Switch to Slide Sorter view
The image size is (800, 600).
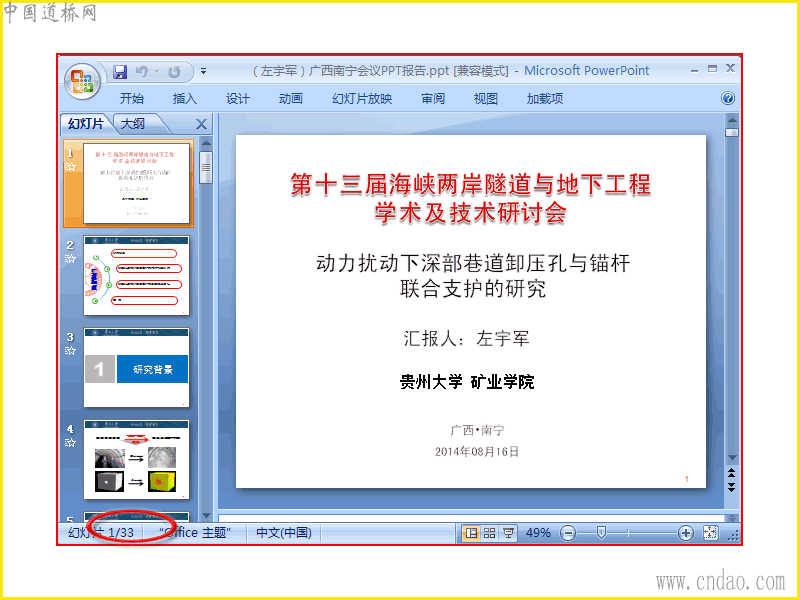point(489,533)
